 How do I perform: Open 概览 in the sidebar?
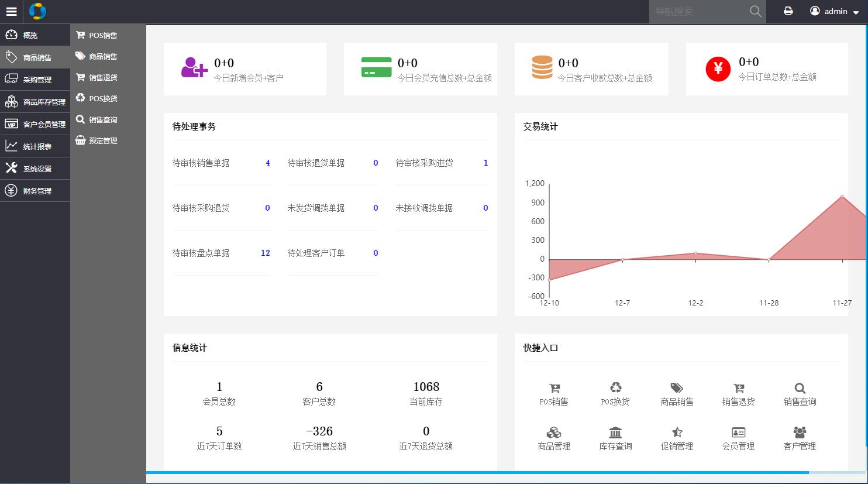click(35, 35)
